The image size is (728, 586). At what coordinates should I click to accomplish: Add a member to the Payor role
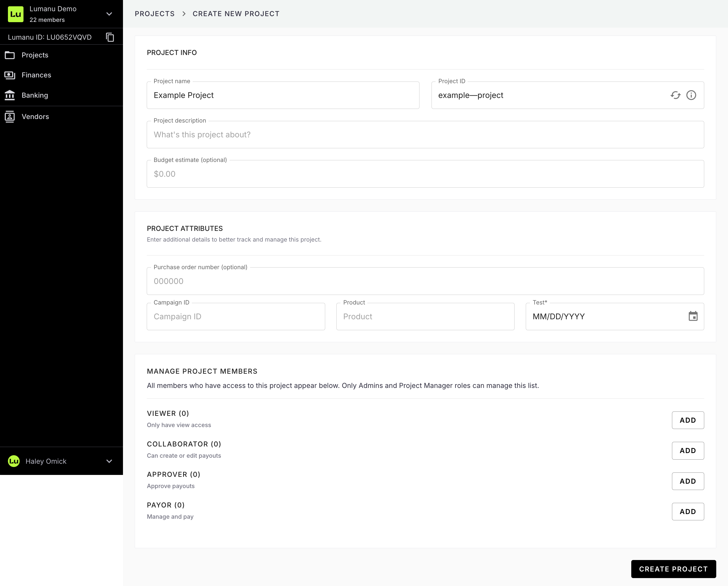pyautogui.click(x=688, y=512)
